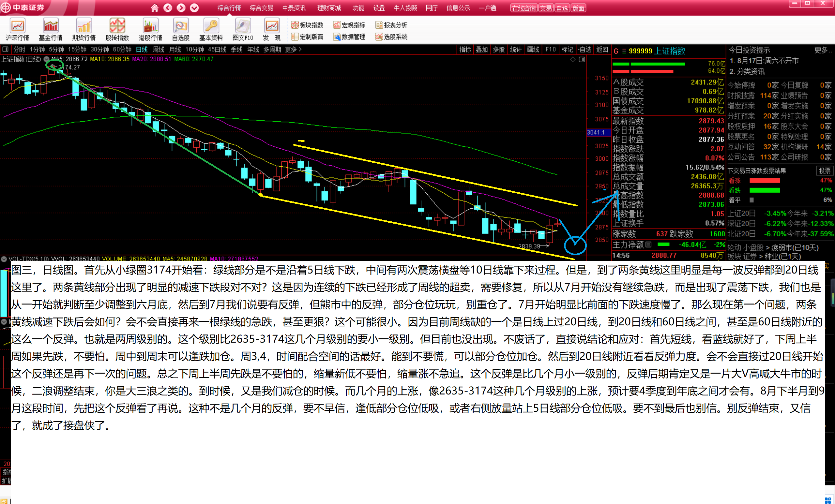The width and height of the screenshot is (835, 504).
Task: Click the home icon in the title bar
Action: coord(155,8)
